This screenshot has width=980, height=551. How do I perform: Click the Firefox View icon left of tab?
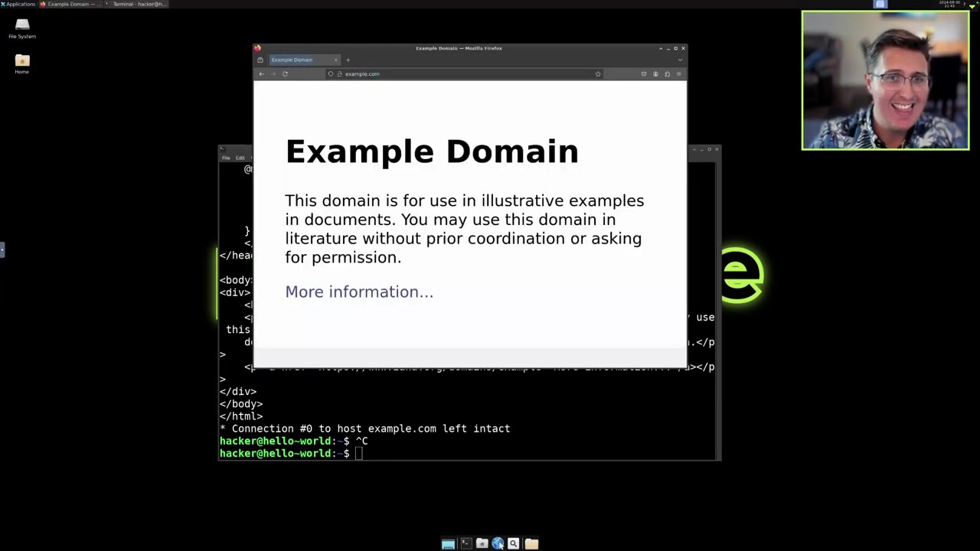260,60
